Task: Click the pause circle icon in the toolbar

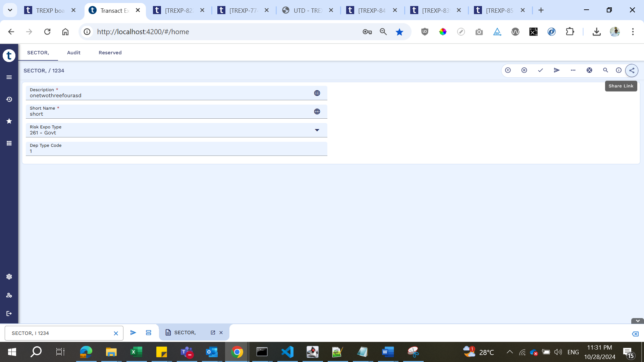Action: coord(524,70)
